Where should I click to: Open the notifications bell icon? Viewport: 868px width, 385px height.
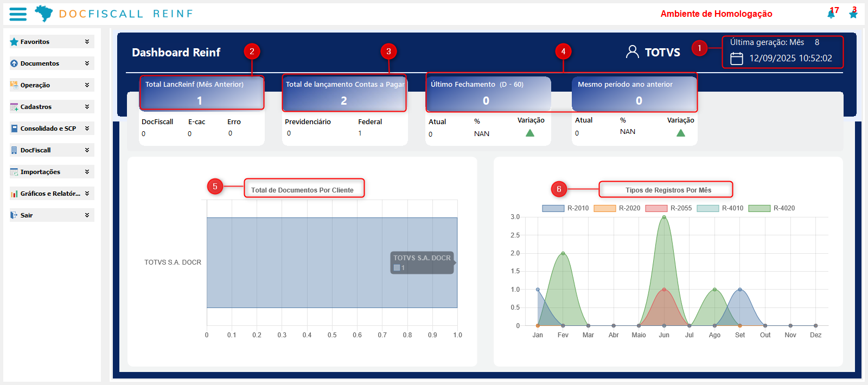831,14
